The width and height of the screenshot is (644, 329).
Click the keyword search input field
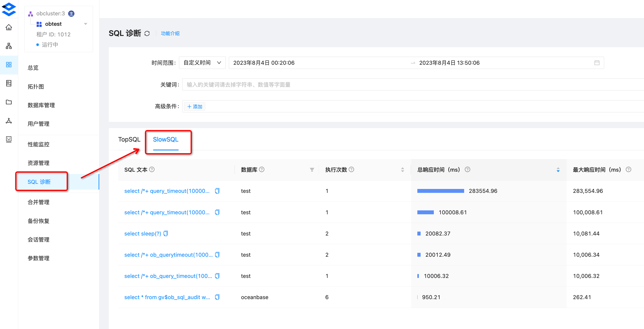coord(300,84)
